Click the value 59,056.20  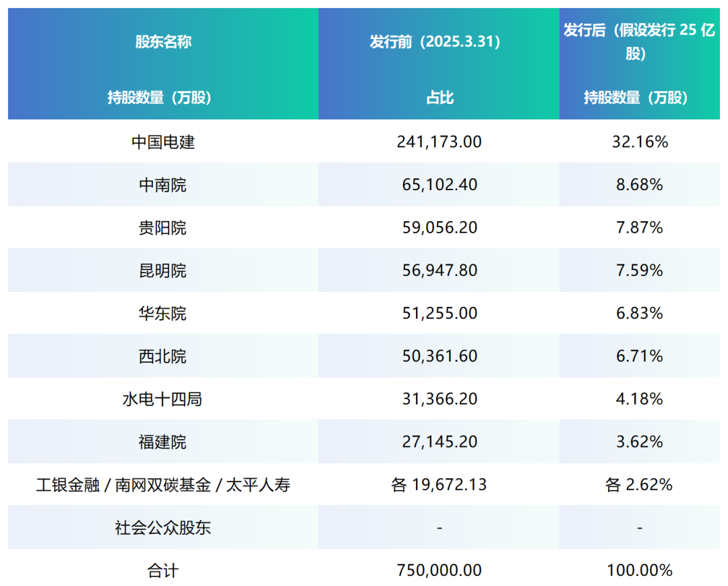click(439, 227)
